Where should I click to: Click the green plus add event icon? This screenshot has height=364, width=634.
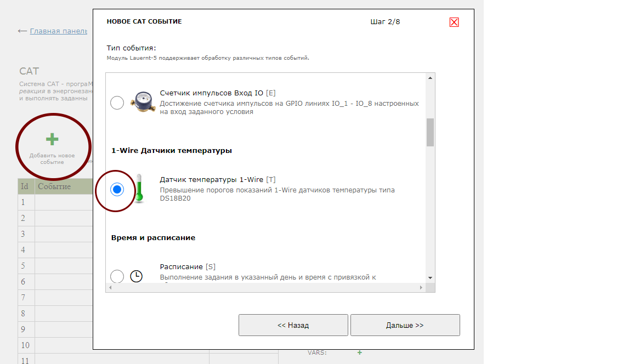coord(52,139)
